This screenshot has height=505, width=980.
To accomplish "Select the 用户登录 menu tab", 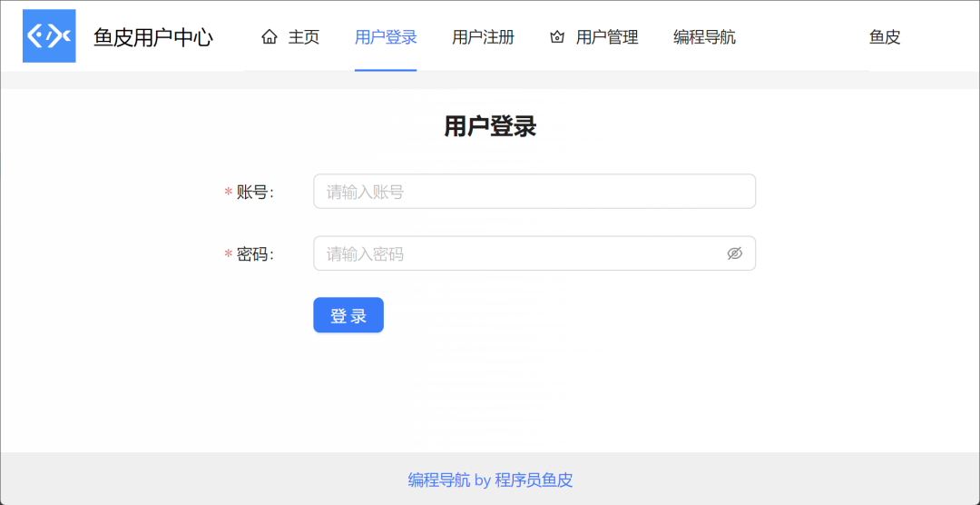I will pyautogui.click(x=386, y=37).
